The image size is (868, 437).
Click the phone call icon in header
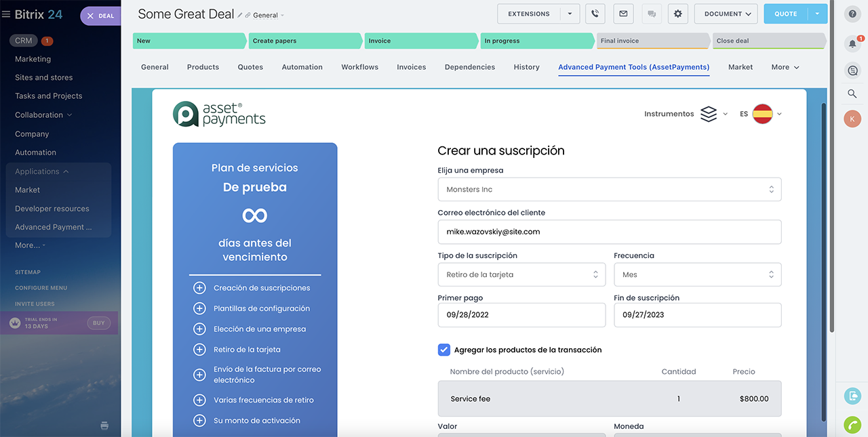[x=595, y=14]
